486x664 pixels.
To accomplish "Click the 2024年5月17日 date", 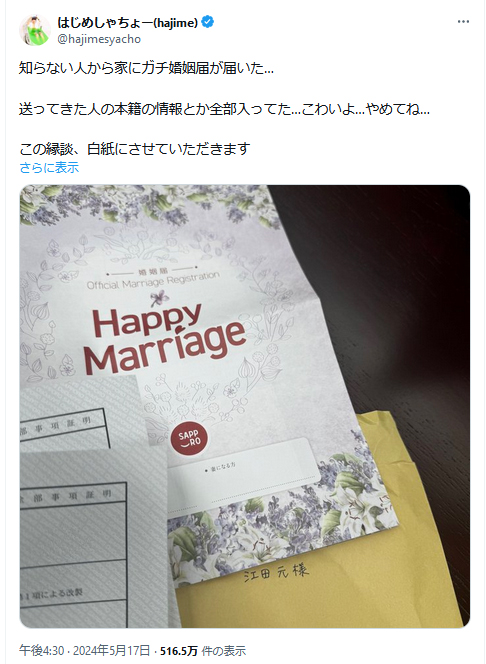I will click(112, 650).
